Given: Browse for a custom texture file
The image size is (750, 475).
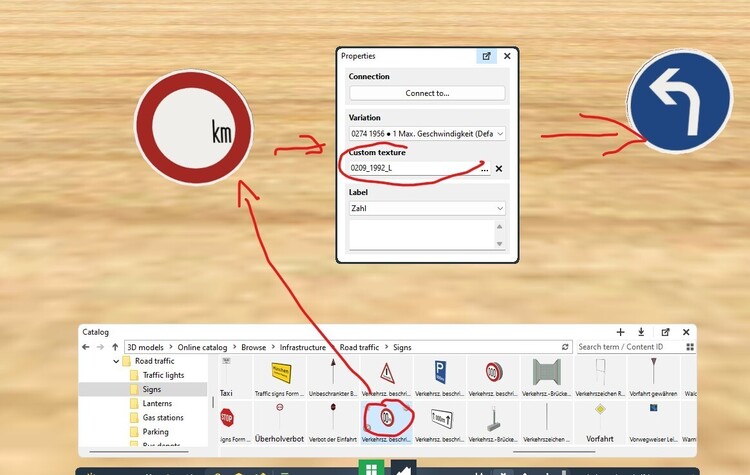Looking at the screenshot, I should tap(484, 169).
